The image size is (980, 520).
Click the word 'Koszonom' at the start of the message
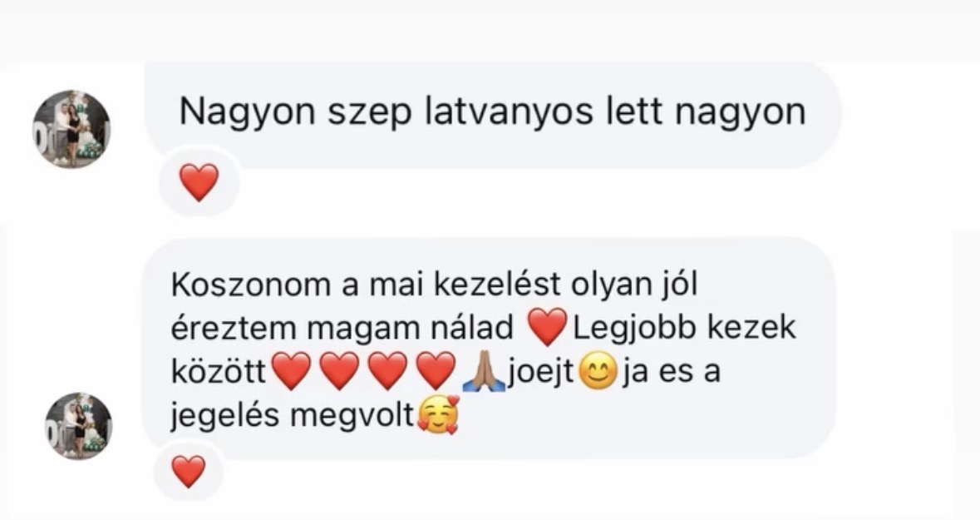(x=251, y=285)
